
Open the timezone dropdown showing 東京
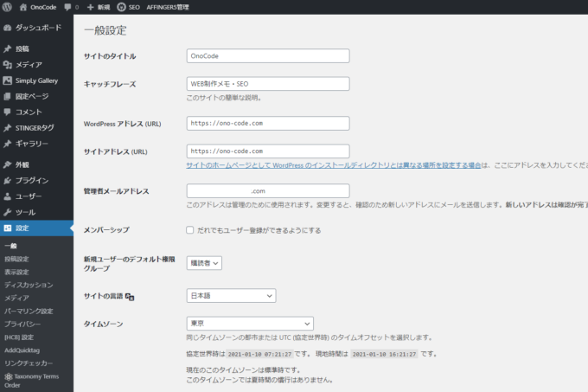pyautogui.click(x=249, y=323)
